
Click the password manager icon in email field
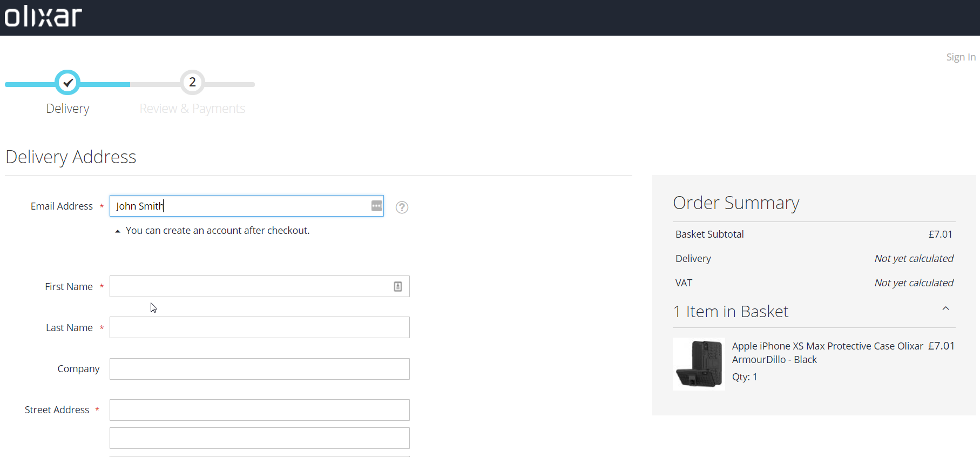click(377, 206)
